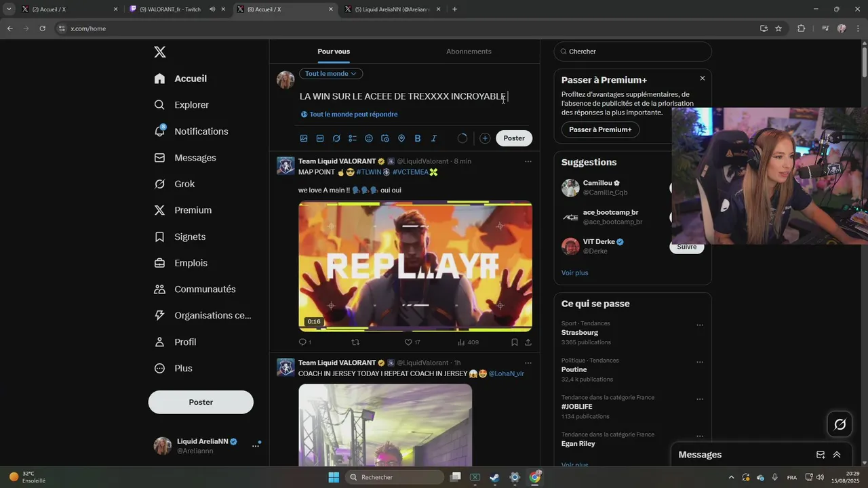Switch to the Pour vous tab
The width and height of the screenshot is (868, 488).
(x=334, y=52)
